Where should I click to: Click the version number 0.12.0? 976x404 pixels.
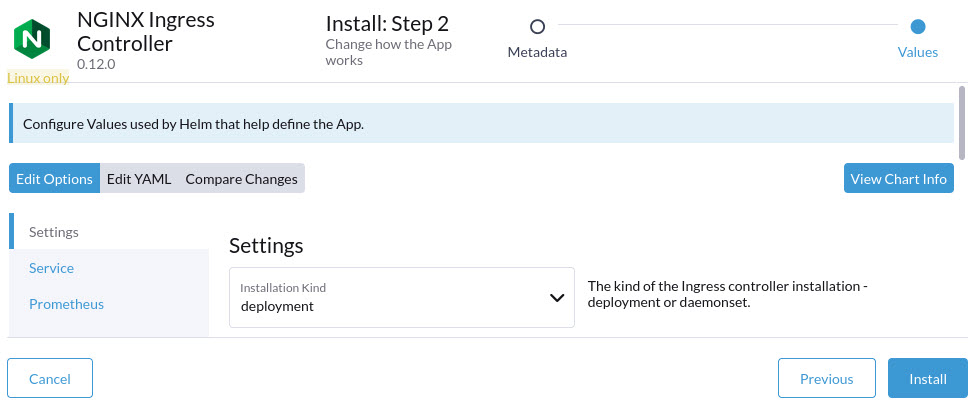pyautogui.click(x=96, y=63)
